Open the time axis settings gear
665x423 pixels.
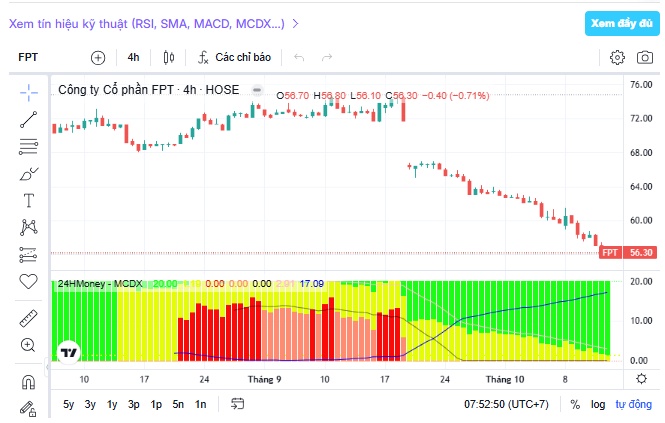point(641,378)
